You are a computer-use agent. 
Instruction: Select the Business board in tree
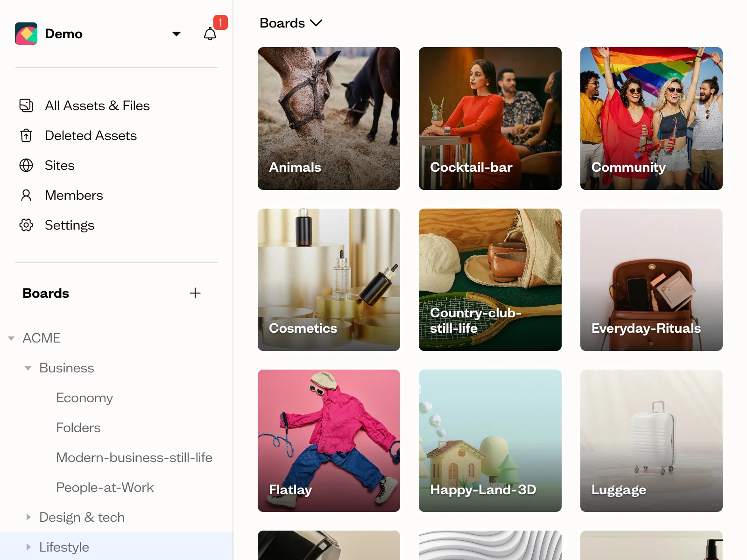tap(67, 368)
